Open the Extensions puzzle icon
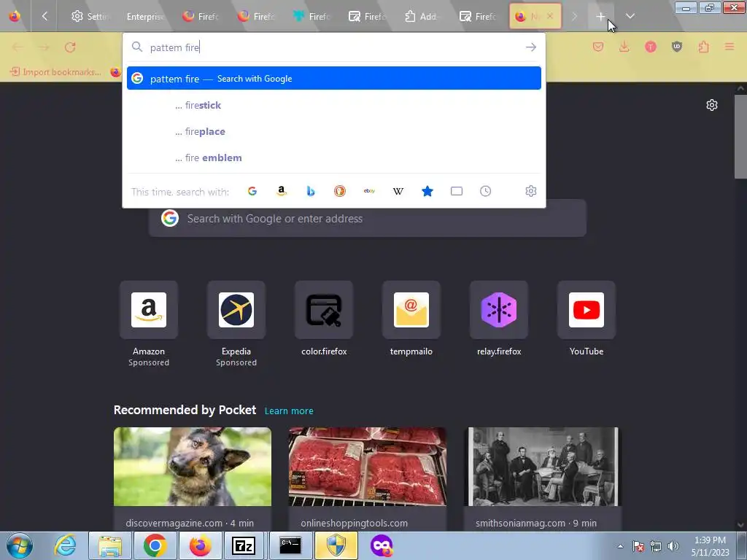Screen dimensions: 747x560 pyautogui.click(x=703, y=47)
